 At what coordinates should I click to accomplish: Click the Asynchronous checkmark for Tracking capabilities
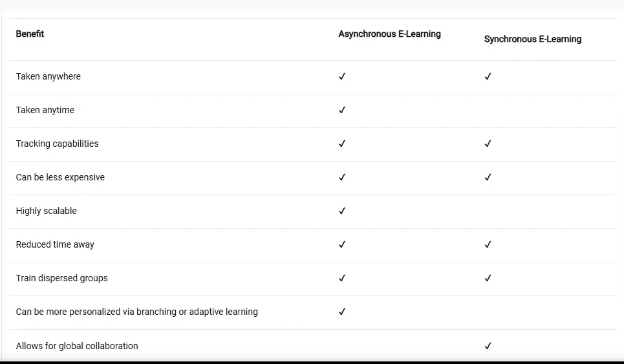[x=342, y=144]
